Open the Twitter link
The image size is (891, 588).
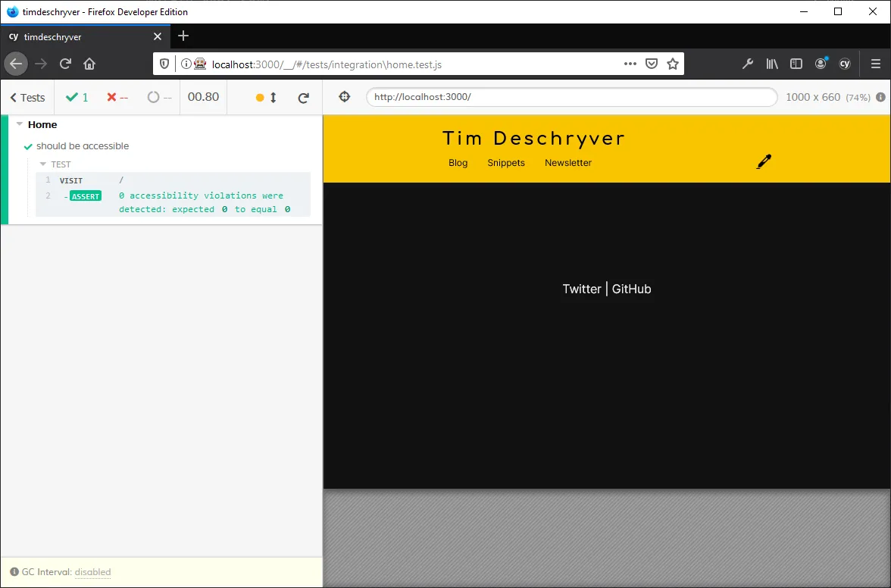tap(581, 289)
